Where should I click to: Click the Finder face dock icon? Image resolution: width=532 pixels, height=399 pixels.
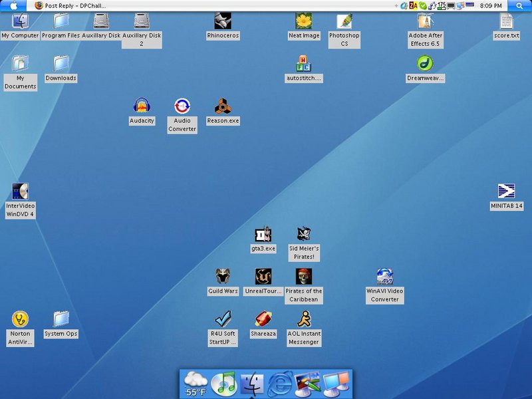252,385
